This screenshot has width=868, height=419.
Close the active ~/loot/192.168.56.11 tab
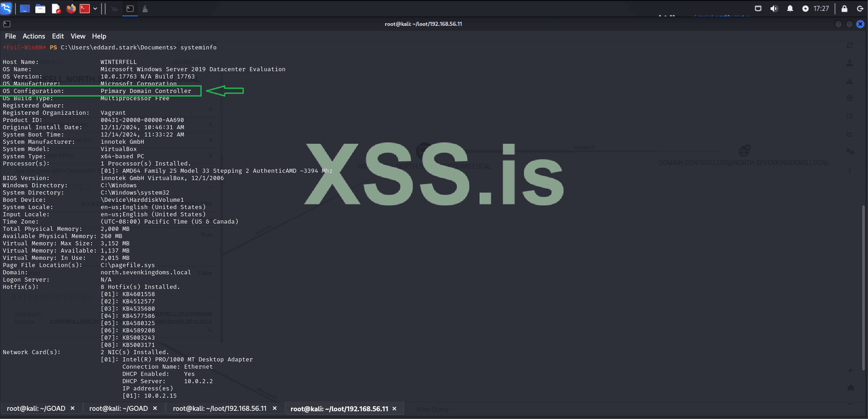(x=394, y=409)
